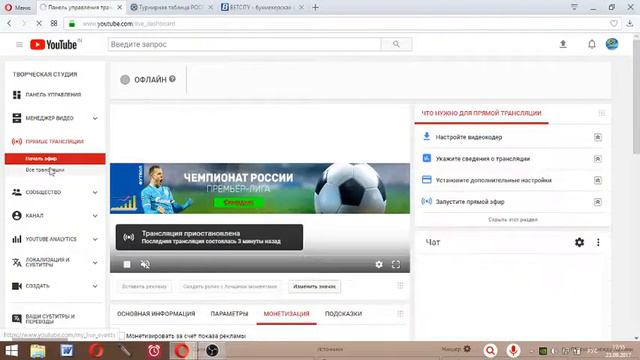Click the icon beside Запустите прямой эфир

(x=598, y=202)
